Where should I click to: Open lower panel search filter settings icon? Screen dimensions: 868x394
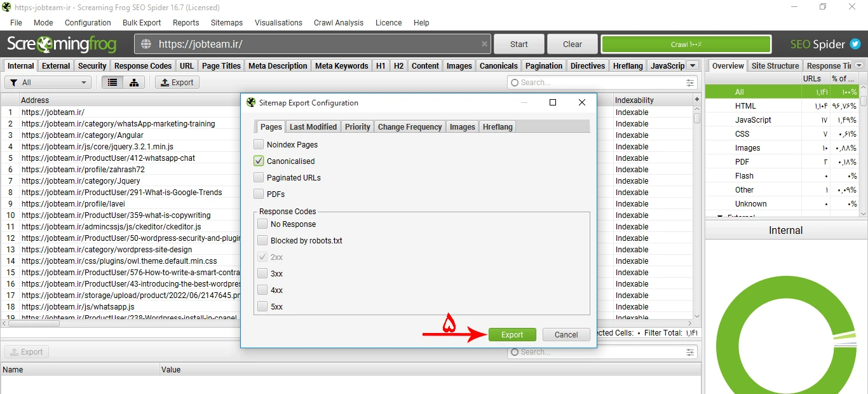(x=690, y=352)
